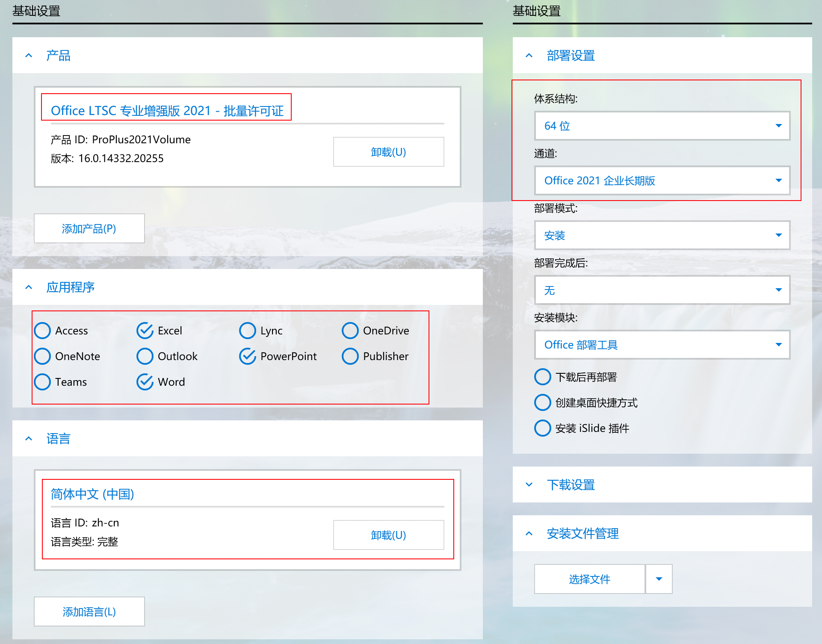Click the 安装模块 label
This screenshot has width=822, height=644.
pos(556,318)
